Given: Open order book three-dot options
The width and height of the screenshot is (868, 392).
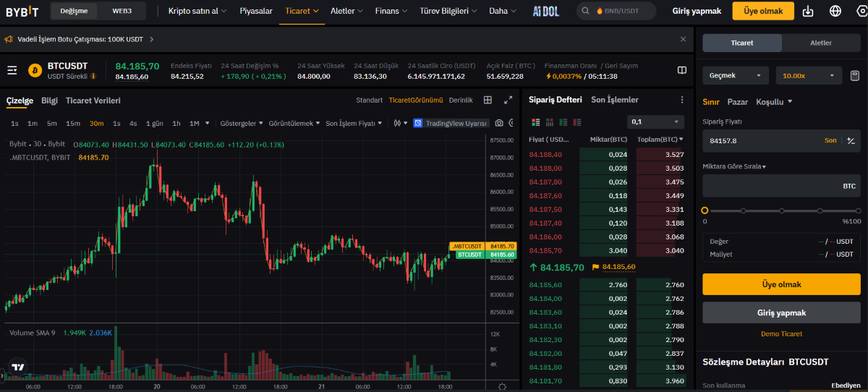Looking at the screenshot, I should pos(681,100).
